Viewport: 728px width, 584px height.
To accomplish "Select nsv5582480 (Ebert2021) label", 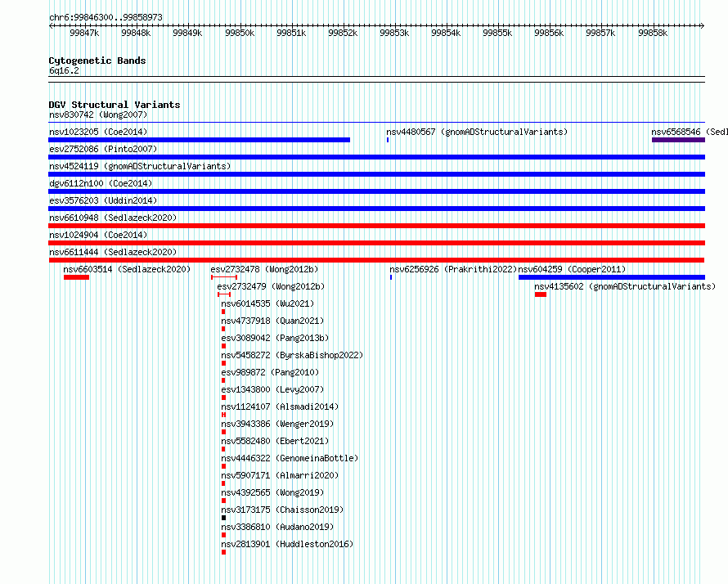I will click(275, 441).
